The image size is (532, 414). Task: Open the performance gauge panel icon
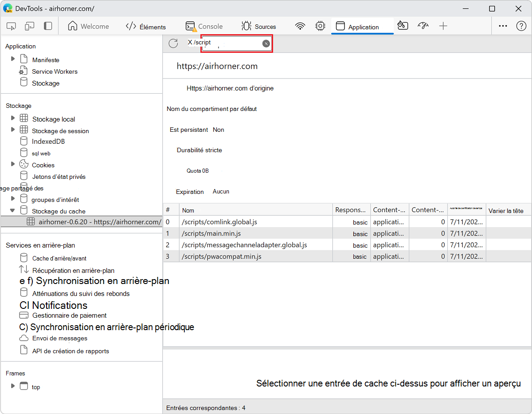pos(423,26)
